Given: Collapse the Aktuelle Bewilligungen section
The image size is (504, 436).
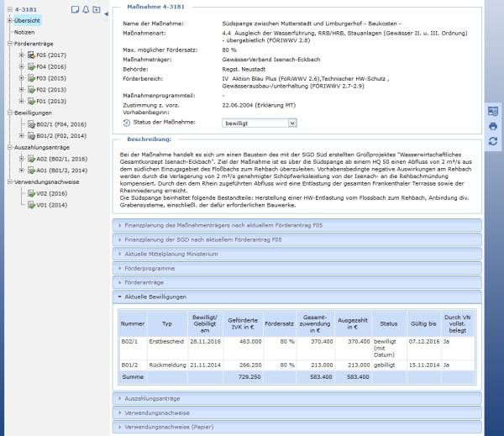Looking at the screenshot, I should click(297, 297).
